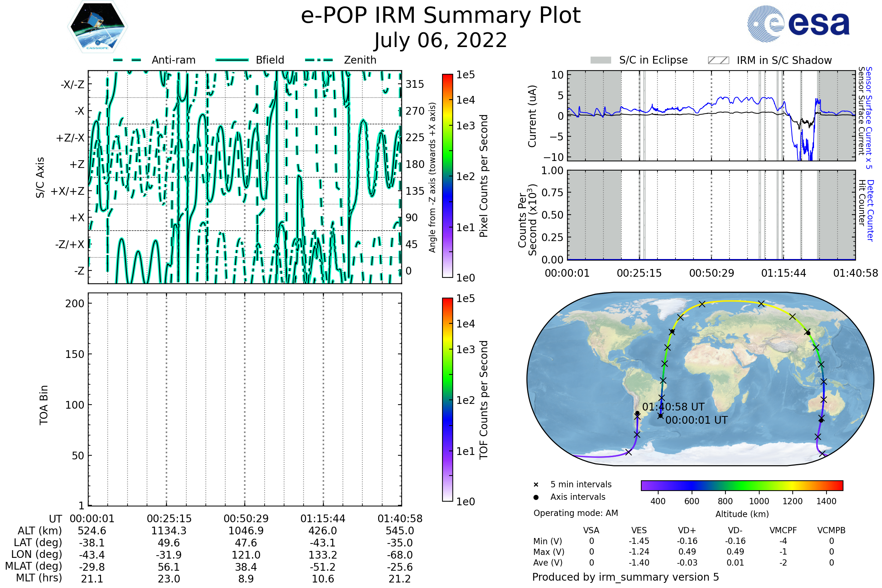
Task: Click the S/C in Eclipse gray legend patch
Action: (601, 60)
